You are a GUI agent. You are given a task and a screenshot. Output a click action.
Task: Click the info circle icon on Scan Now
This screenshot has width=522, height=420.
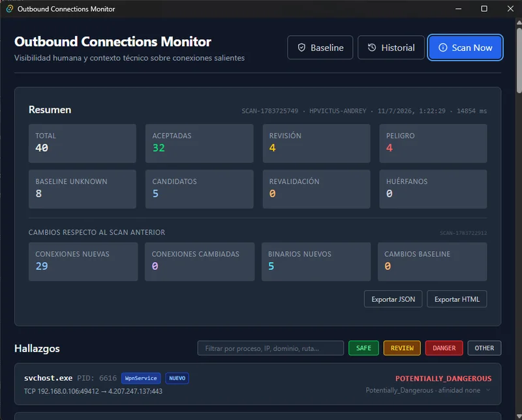click(x=443, y=48)
